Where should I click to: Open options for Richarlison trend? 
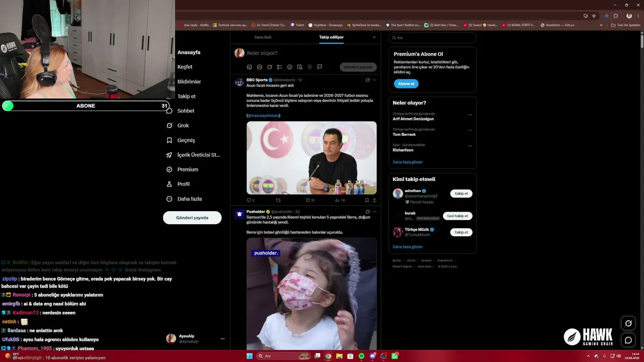tap(470, 146)
